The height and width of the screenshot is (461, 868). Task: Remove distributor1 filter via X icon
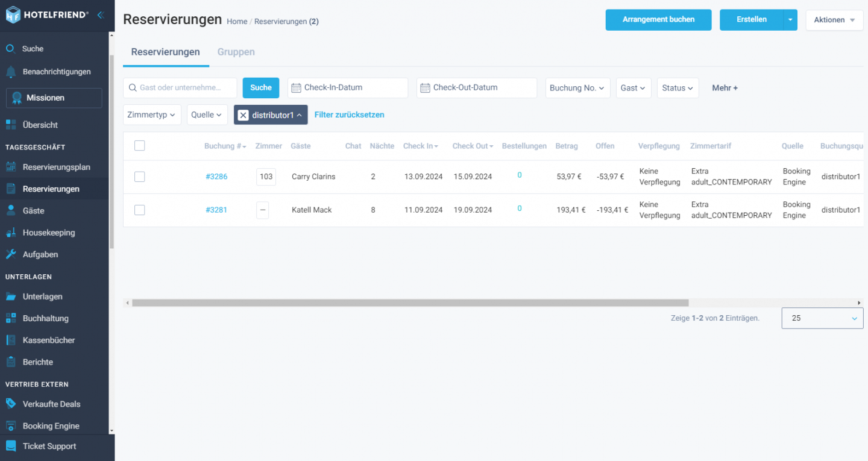(x=243, y=115)
